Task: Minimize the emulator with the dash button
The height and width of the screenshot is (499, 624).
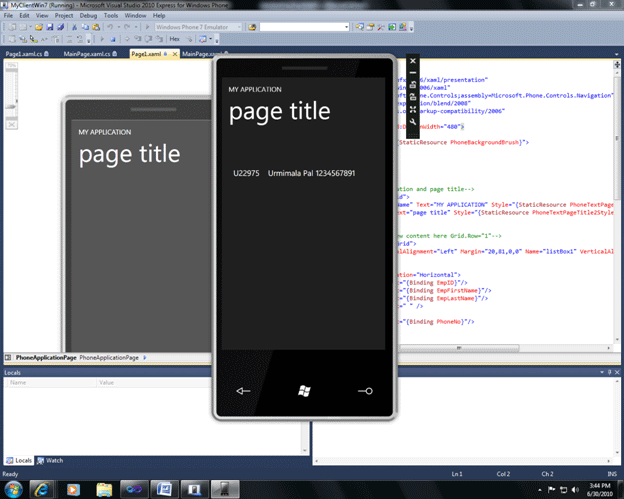Action: [413, 73]
